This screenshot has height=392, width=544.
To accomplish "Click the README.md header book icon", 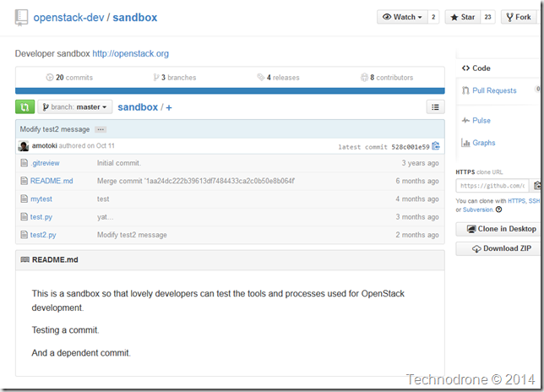I will point(25,259).
